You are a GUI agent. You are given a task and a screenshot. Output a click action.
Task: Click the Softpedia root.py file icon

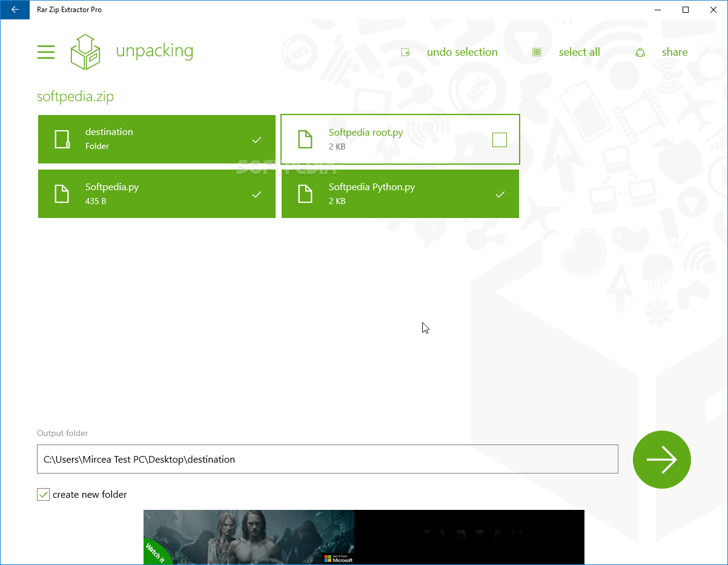click(x=305, y=139)
